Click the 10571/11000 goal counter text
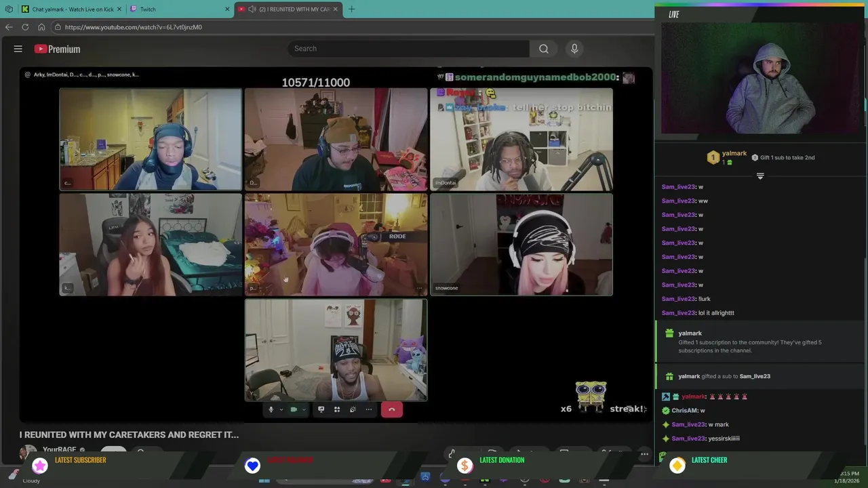Viewport: 868px width, 488px height. click(x=316, y=83)
